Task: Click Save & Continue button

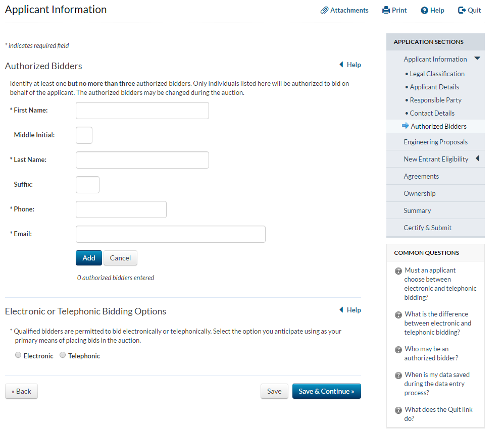Action: tap(326, 391)
